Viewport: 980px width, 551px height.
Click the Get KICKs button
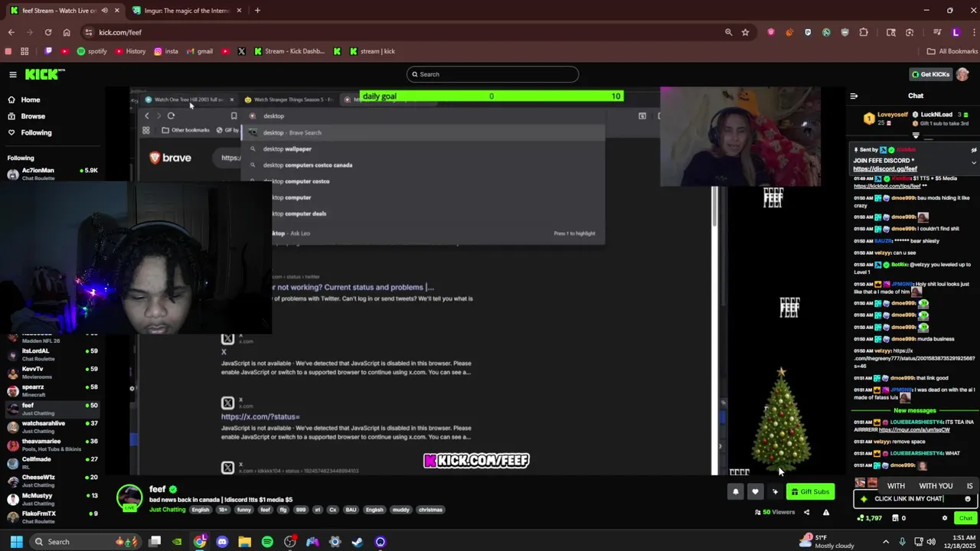930,74
